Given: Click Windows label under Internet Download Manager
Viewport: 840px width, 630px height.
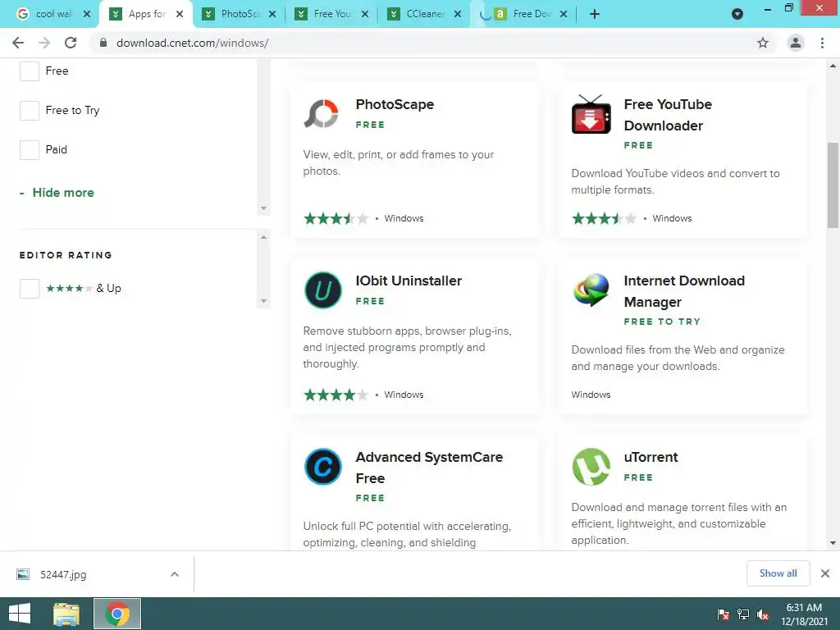Looking at the screenshot, I should (x=591, y=395).
